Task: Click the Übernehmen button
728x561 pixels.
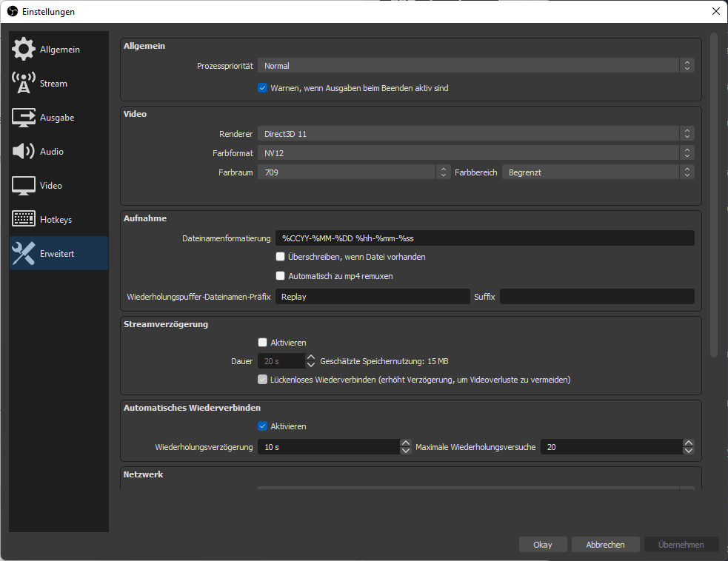Action: (681, 544)
